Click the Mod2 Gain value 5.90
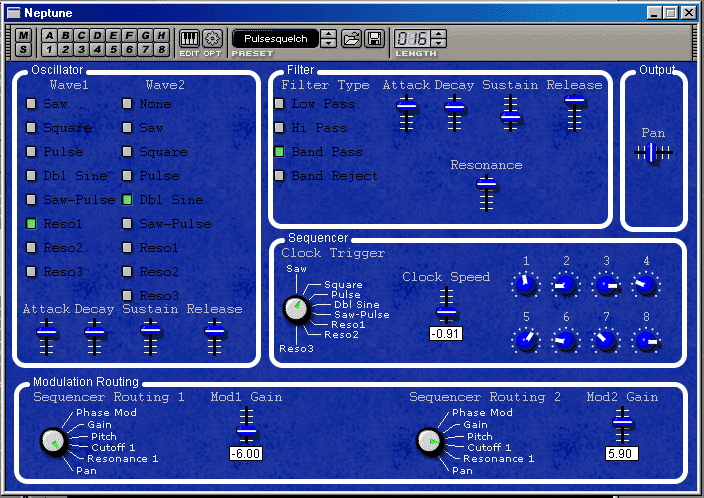 621,454
